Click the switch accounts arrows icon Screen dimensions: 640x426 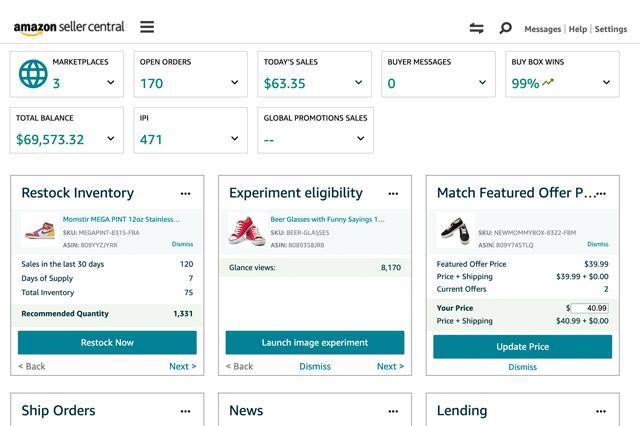click(476, 29)
